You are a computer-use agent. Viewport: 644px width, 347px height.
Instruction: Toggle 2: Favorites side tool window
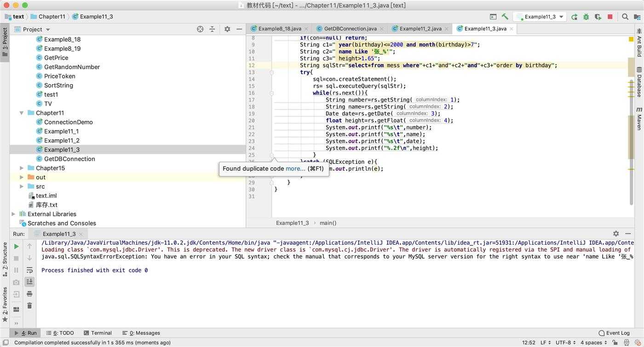(5, 305)
